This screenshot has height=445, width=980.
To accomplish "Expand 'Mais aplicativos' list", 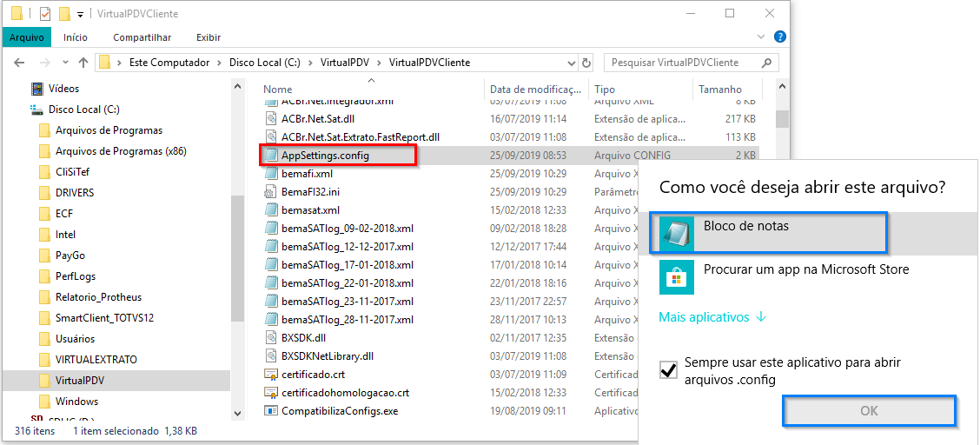I will tap(712, 317).
